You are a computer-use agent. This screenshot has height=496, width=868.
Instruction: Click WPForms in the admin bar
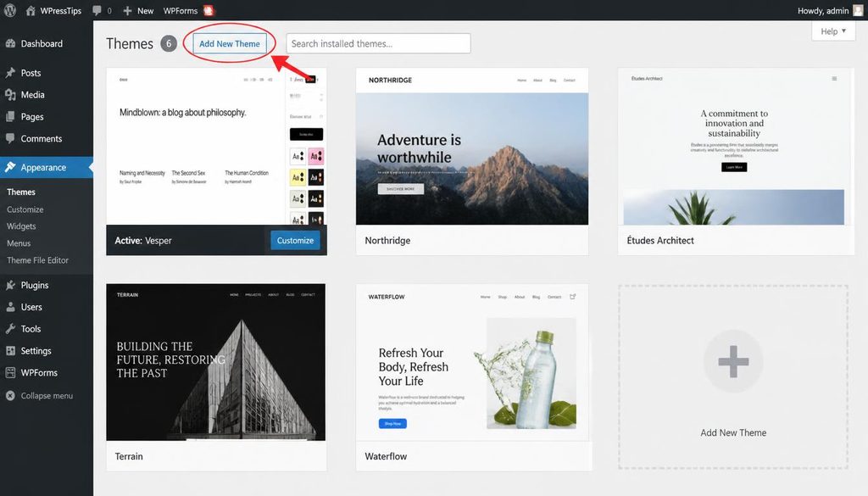coord(181,10)
